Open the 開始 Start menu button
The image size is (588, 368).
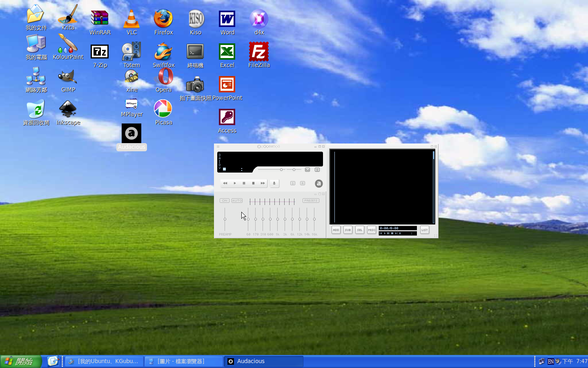tap(21, 361)
